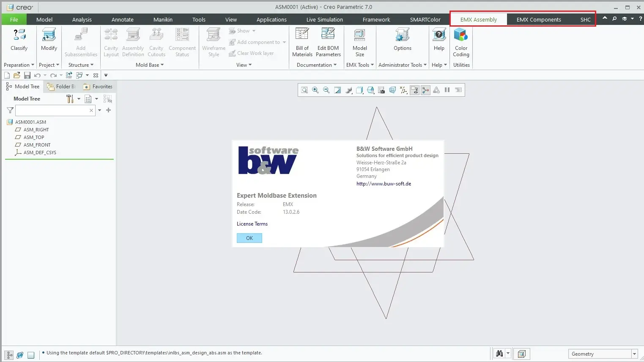Open the buw-soft.de website link
Viewport: 644px width, 362px height.
pyautogui.click(x=384, y=184)
